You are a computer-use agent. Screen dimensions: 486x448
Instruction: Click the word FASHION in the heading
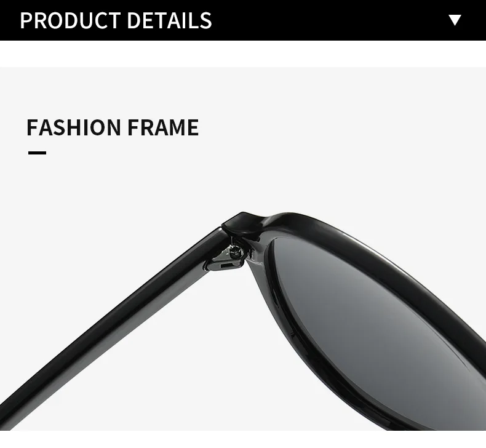point(74,127)
